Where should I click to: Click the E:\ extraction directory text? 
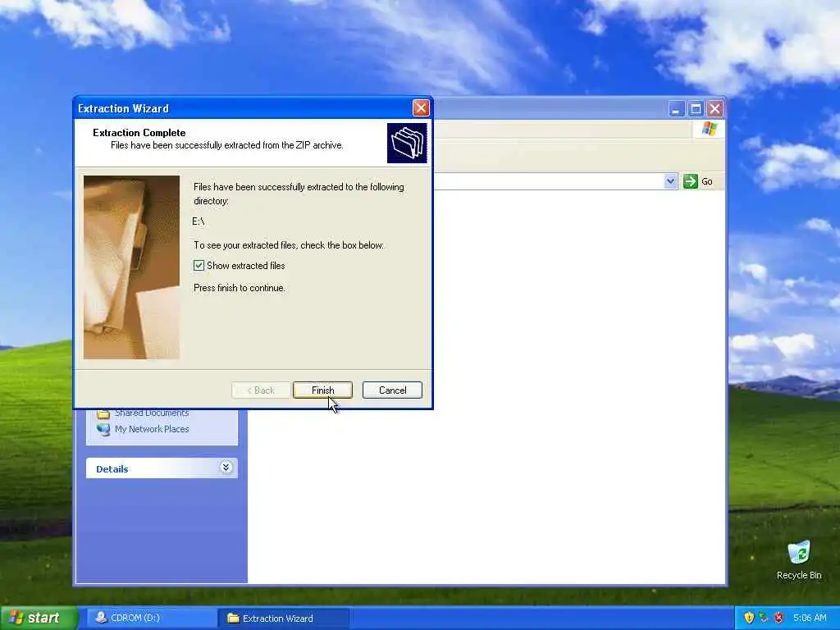[199, 221]
